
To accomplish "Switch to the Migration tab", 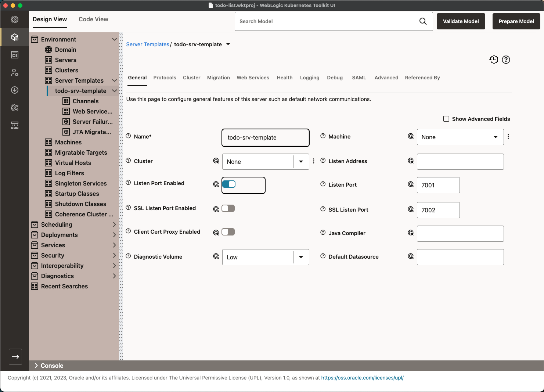I will coord(219,78).
